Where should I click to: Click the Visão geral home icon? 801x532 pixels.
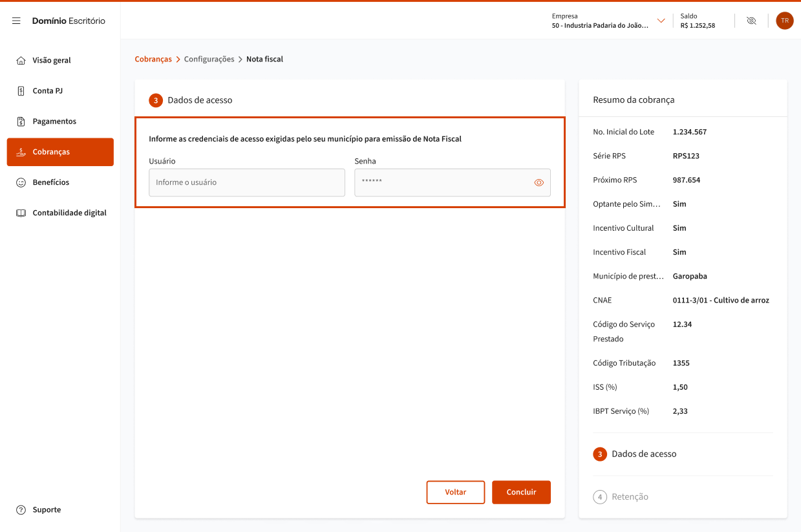point(21,60)
